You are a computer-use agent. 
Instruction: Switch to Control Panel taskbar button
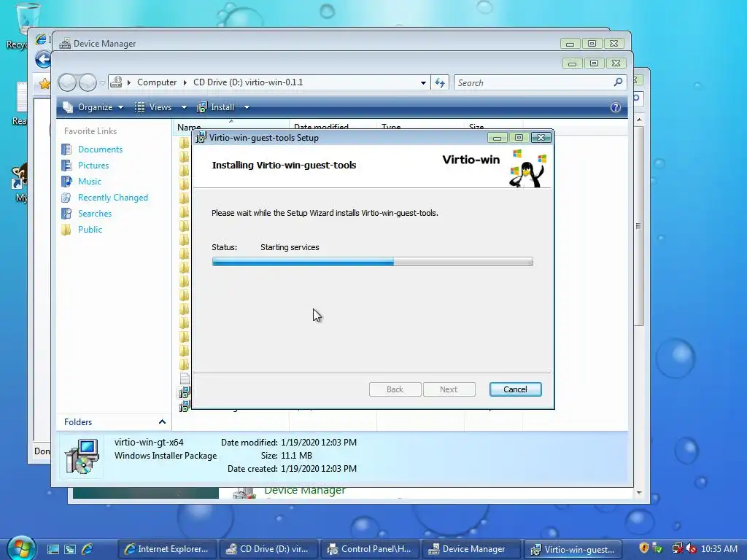click(370, 549)
